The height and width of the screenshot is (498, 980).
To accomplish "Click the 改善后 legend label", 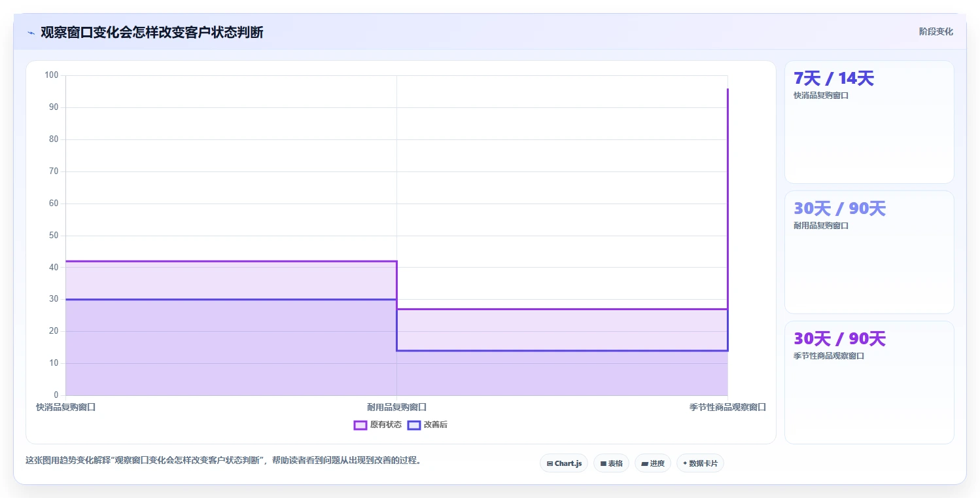I will click(x=436, y=425).
